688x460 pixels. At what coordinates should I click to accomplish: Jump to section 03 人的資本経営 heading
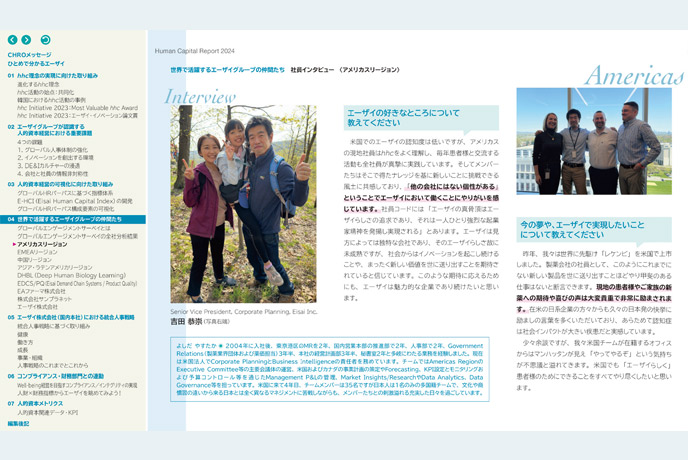60,184
